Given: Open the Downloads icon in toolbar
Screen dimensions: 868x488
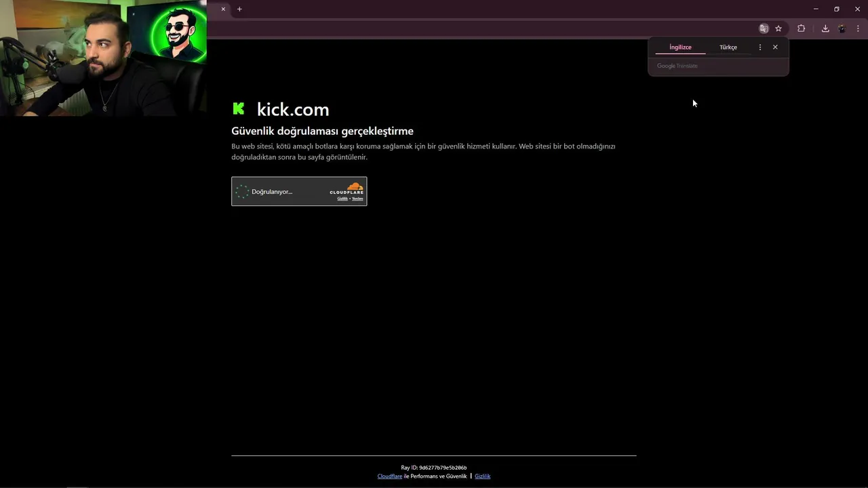Looking at the screenshot, I should 825,28.
